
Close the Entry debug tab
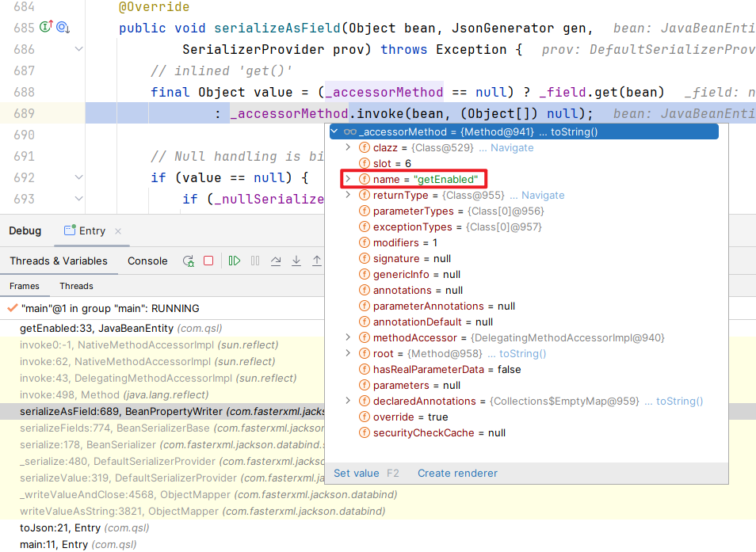118,231
